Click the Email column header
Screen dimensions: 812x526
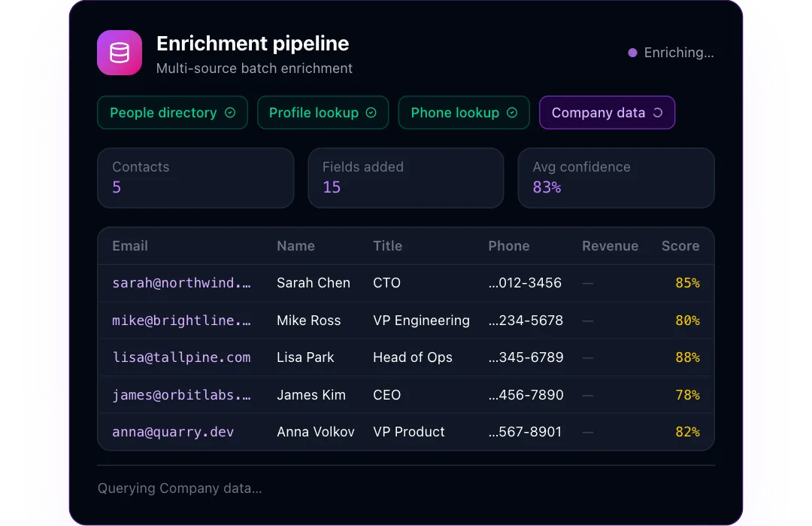(x=130, y=245)
